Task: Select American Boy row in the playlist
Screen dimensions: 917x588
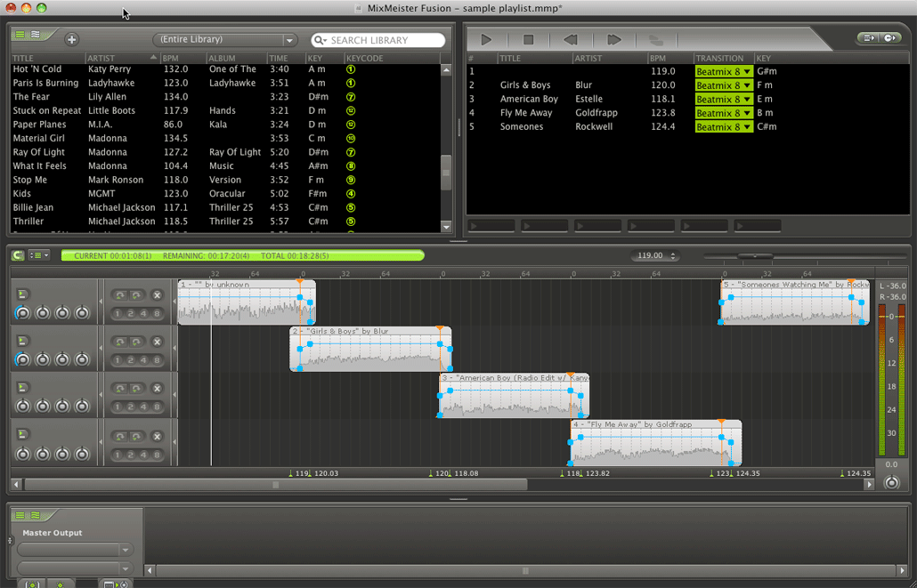Action: (x=529, y=99)
